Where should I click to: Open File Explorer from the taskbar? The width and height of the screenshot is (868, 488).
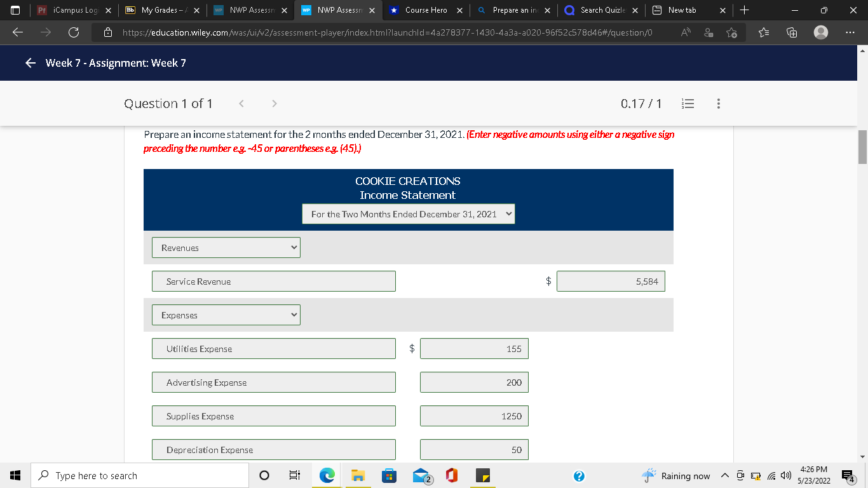[x=357, y=475]
